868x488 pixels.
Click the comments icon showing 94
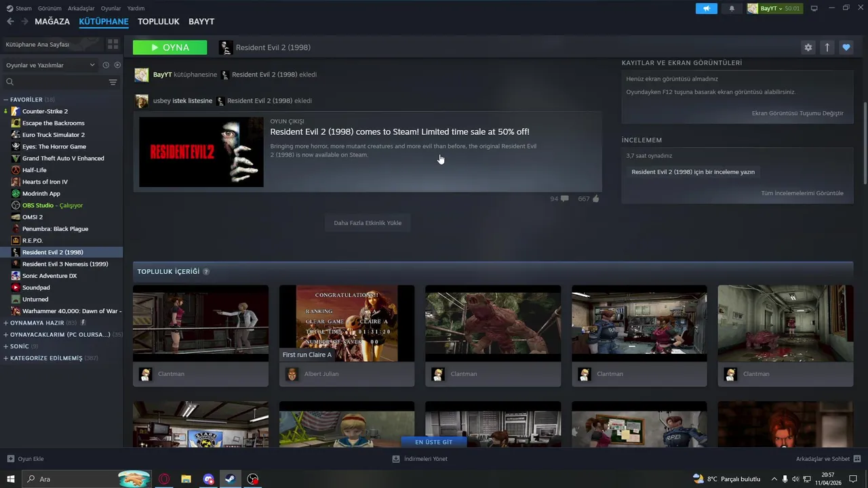click(564, 199)
